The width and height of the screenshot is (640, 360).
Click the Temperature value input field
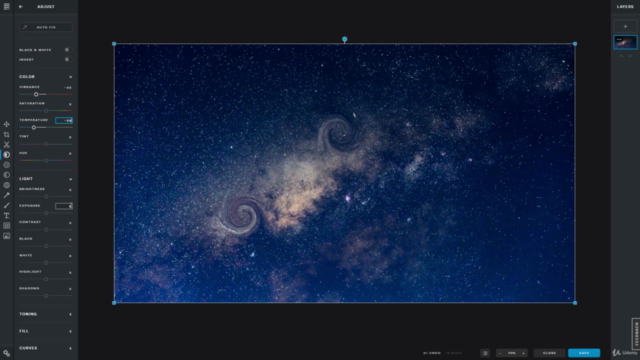tap(64, 120)
